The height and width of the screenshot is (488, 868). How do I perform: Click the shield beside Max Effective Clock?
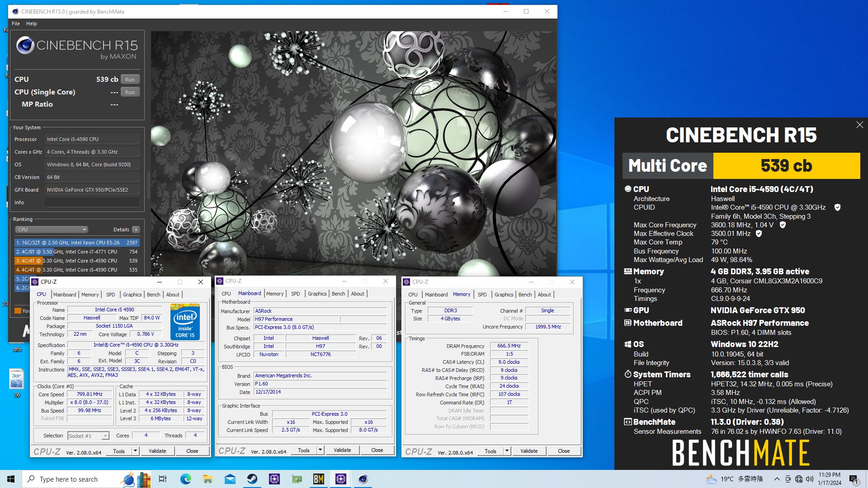(759, 234)
